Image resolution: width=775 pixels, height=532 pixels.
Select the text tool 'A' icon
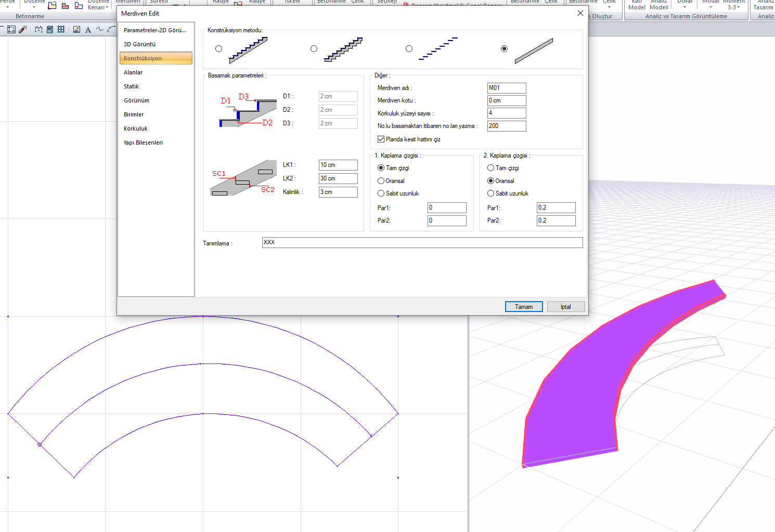[x=88, y=30]
